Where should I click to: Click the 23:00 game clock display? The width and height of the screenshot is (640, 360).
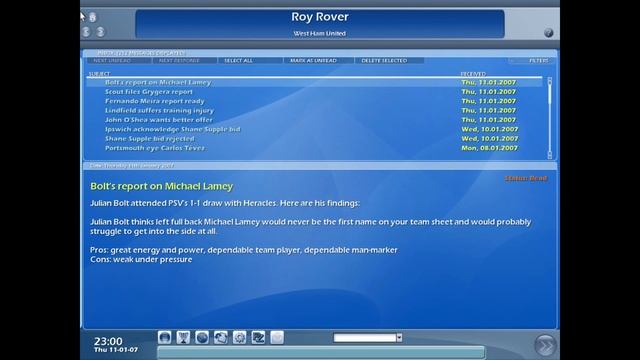point(108,341)
